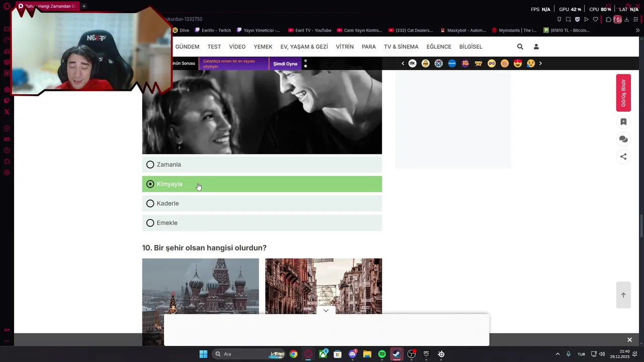Open the Maskybot bookmark

coord(463,30)
